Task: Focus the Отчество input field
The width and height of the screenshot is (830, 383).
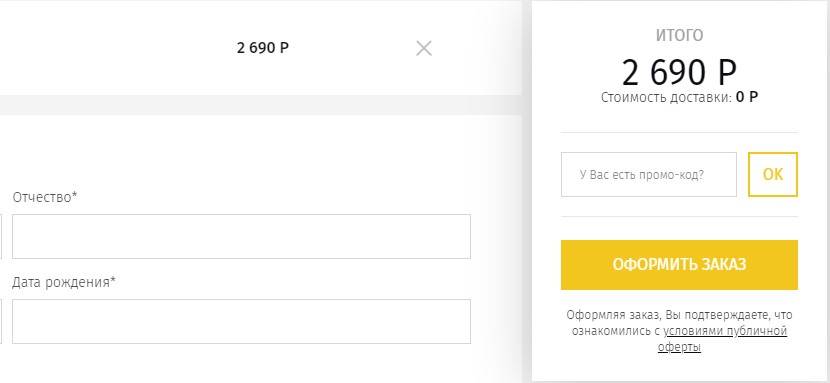Action: pos(241,236)
